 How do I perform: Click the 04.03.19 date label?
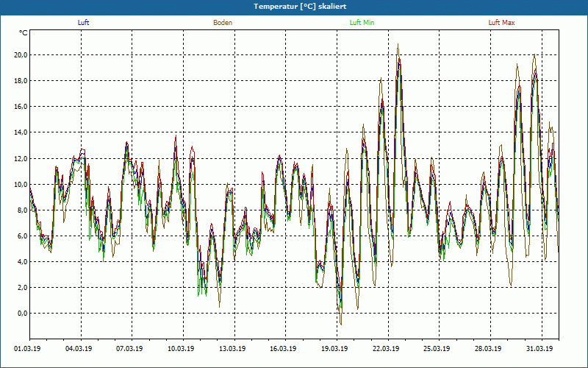[x=79, y=349]
